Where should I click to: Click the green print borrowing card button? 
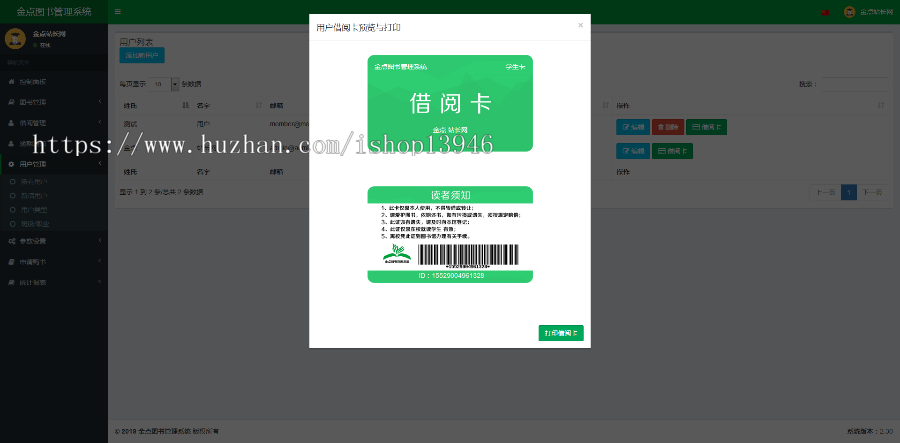pyautogui.click(x=561, y=333)
